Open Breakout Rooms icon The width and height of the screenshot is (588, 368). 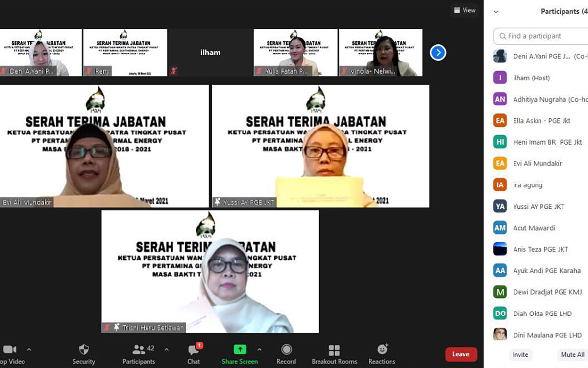point(334,350)
